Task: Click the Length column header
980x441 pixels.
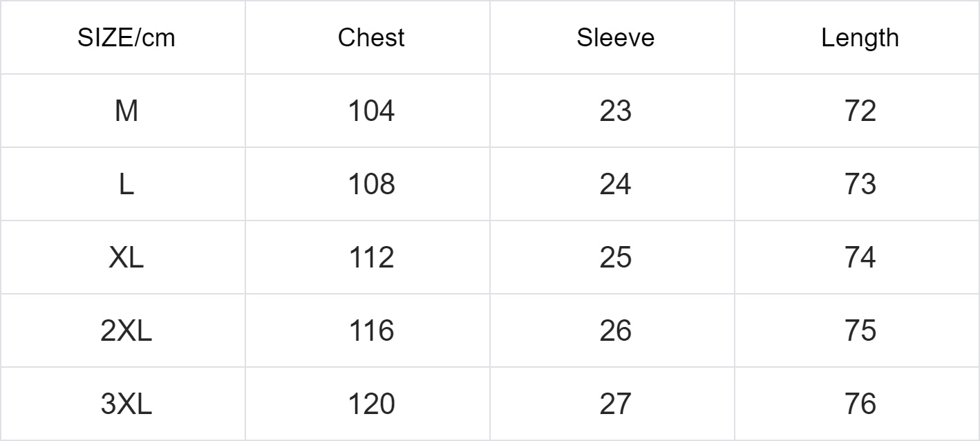Action: pos(860,37)
